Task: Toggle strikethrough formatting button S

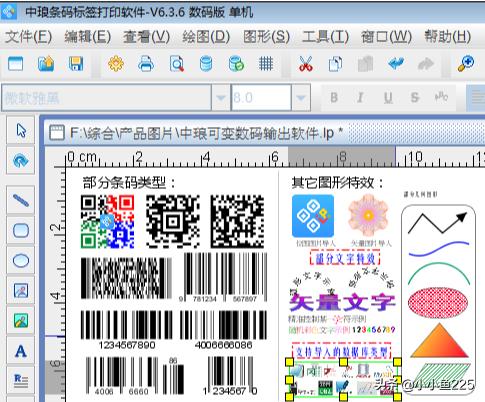Action: [415, 98]
